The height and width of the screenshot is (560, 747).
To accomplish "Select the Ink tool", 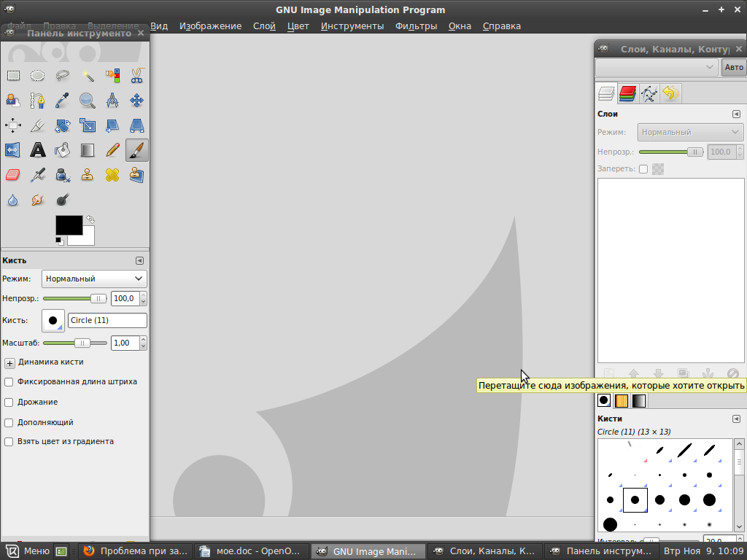I will 63,175.
